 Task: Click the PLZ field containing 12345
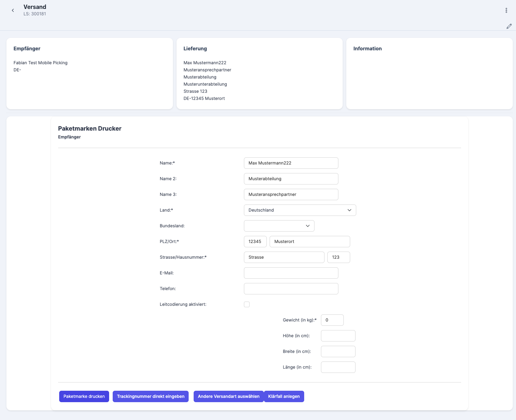[x=255, y=242]
